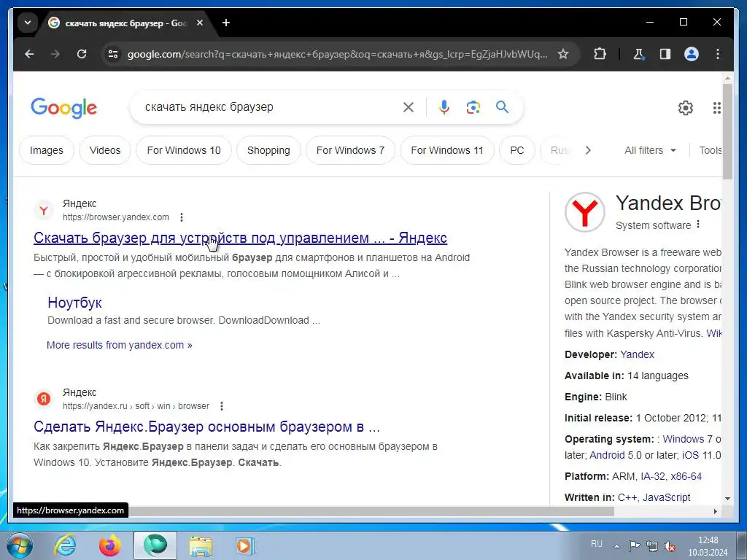
Task: Open the RU language indicator
Action: [x=597, y=544]
